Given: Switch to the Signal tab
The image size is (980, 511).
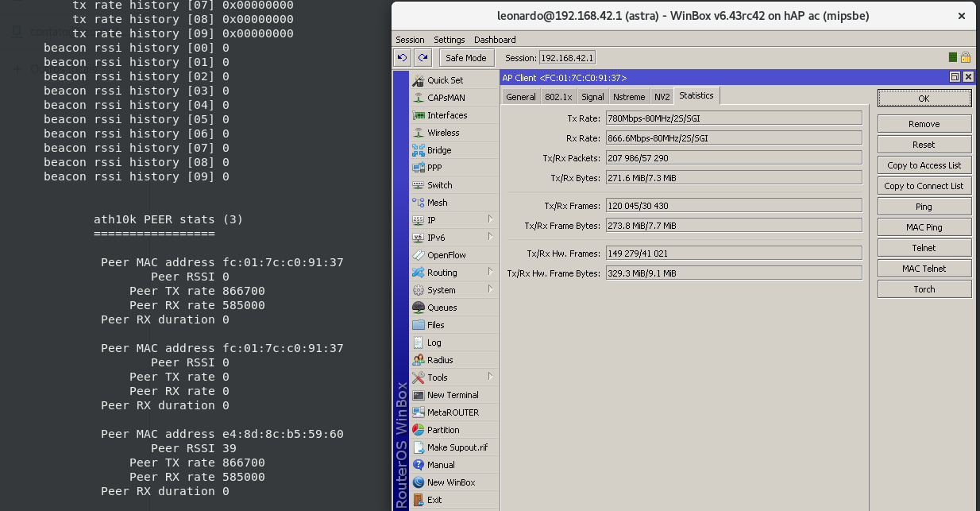Looking at the screenshot, I should click(592, 97).
